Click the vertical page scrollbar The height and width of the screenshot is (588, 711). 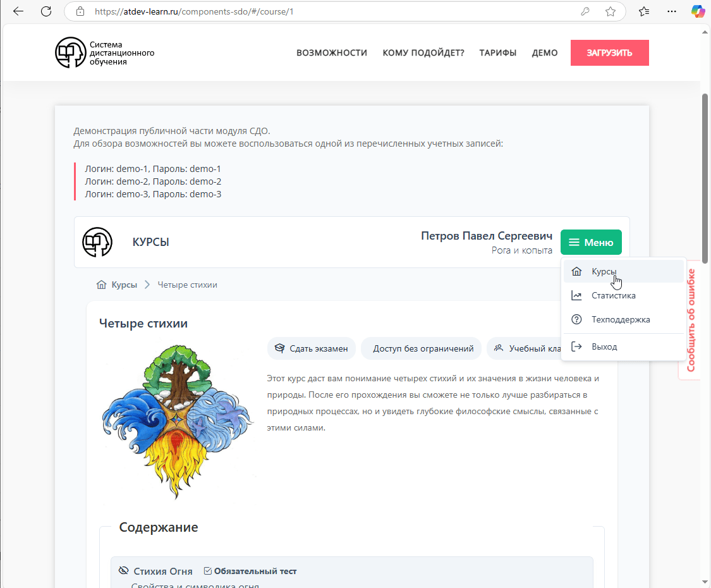(705, 178)
